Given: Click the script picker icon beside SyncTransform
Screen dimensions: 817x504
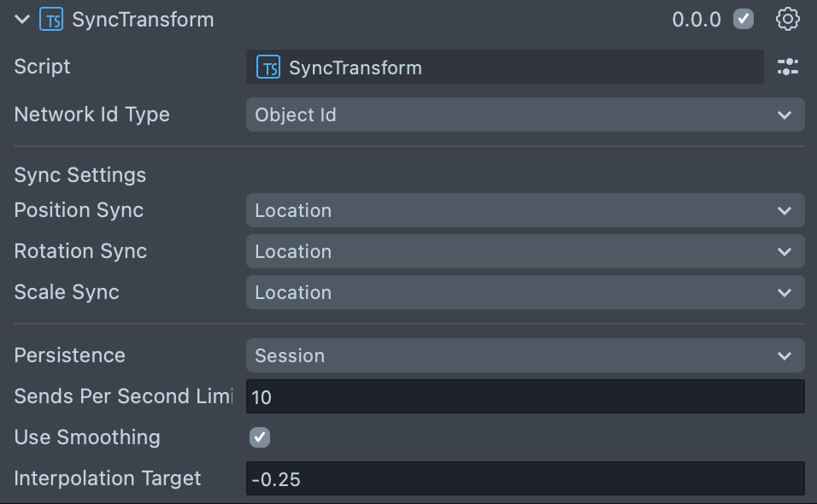Looking at the screenshot, I should click(787, 67).
